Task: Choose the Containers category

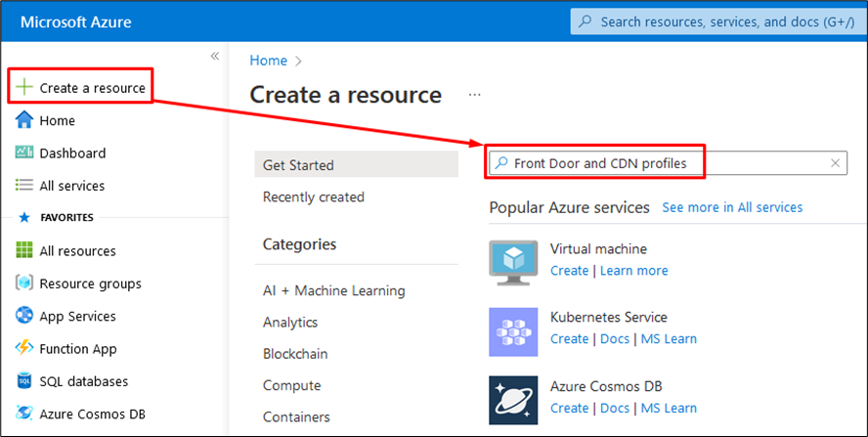Action: (x=296, y=416)
